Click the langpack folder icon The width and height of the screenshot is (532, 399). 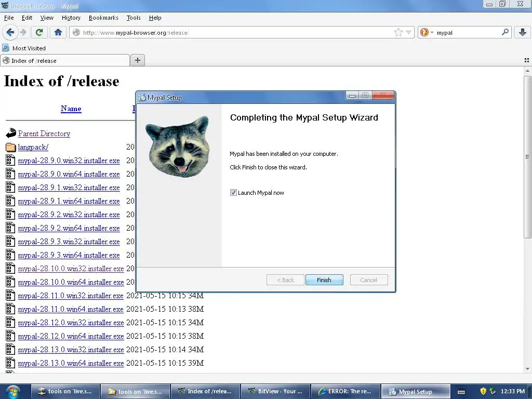point(11,147)
